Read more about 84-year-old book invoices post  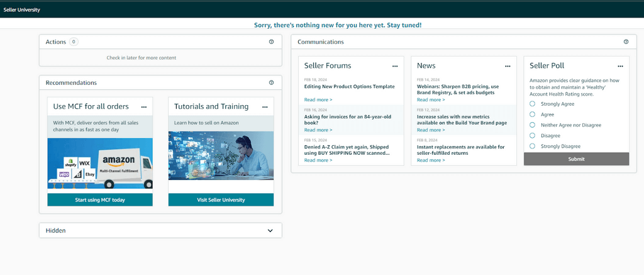318,130
